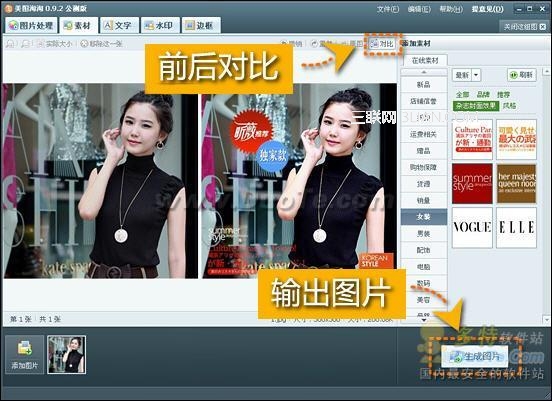This screenshot has height=401, width=552.
Task: Select the 配饰 category
Action: click(424, 250)
